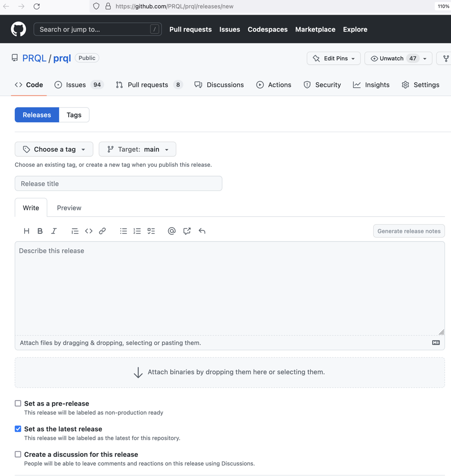Open Pull requests in the top navigation
Viewport: 451px width, 476px height.
coord(190,29)
